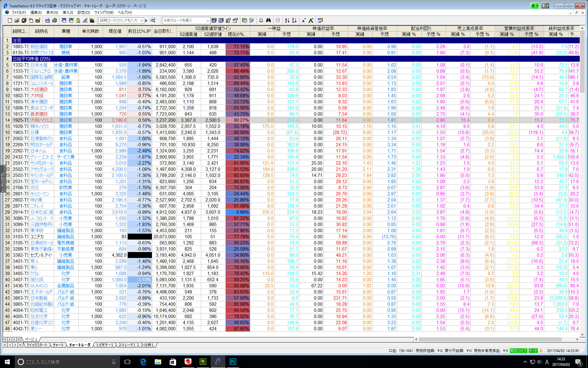
Task: Sort ascending with the A-Z icon
Action: (287, 21)
